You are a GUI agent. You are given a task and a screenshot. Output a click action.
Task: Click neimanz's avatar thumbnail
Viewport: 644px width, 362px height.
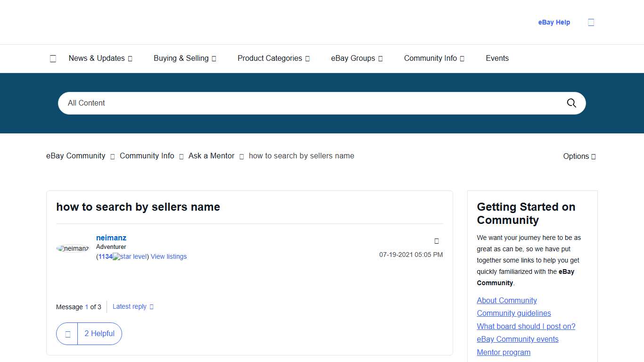click(72, 248)
